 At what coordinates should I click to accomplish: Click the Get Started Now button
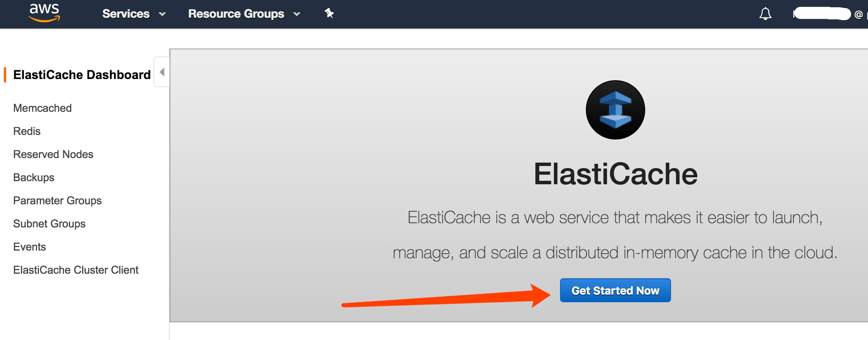click(x=615, y=290)
